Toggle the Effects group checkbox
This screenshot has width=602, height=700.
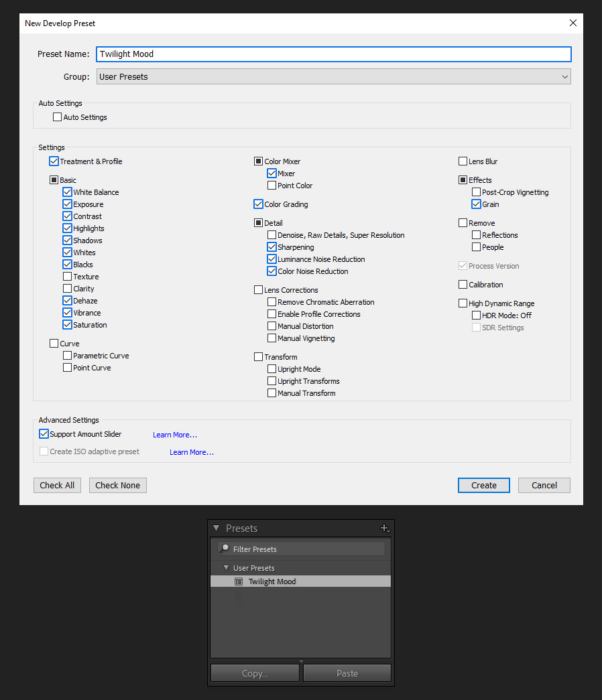coord(463,180)
